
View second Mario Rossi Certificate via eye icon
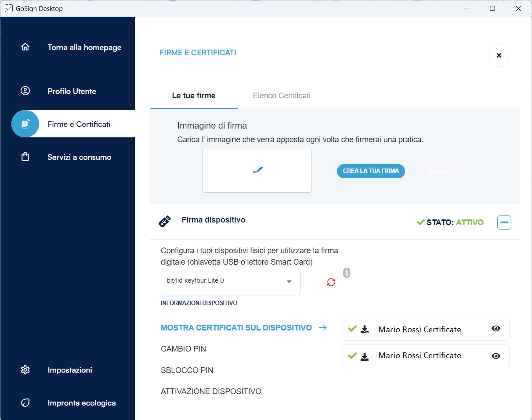point(496,356)
